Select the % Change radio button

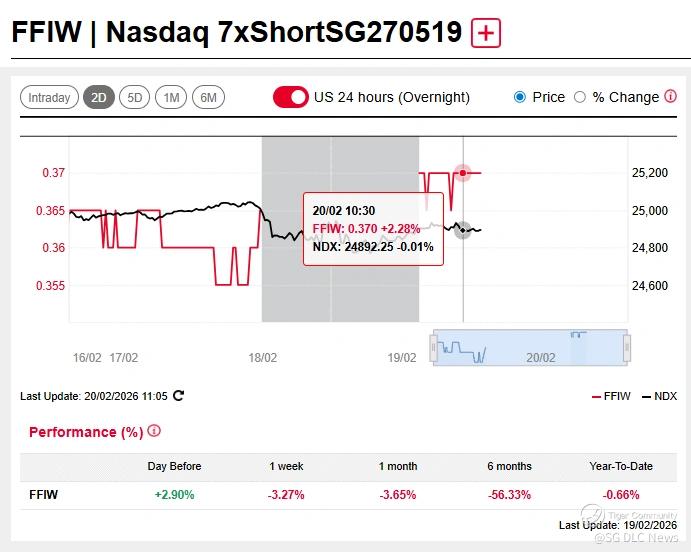point(579,97)
